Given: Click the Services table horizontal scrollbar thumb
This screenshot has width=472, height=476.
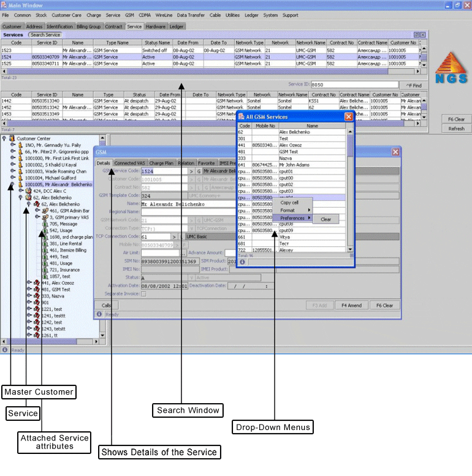Looking at the screenshot, I should pos(197,71).
